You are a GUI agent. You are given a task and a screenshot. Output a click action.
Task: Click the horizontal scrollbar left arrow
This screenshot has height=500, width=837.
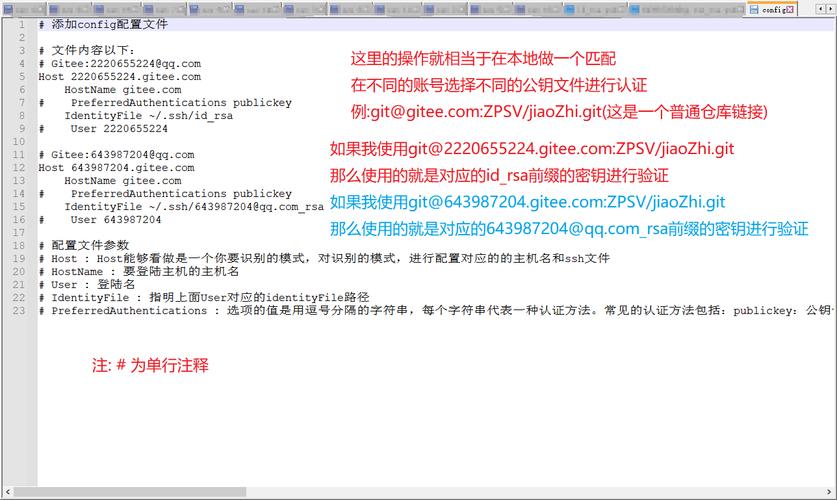[x=7, y=491]
